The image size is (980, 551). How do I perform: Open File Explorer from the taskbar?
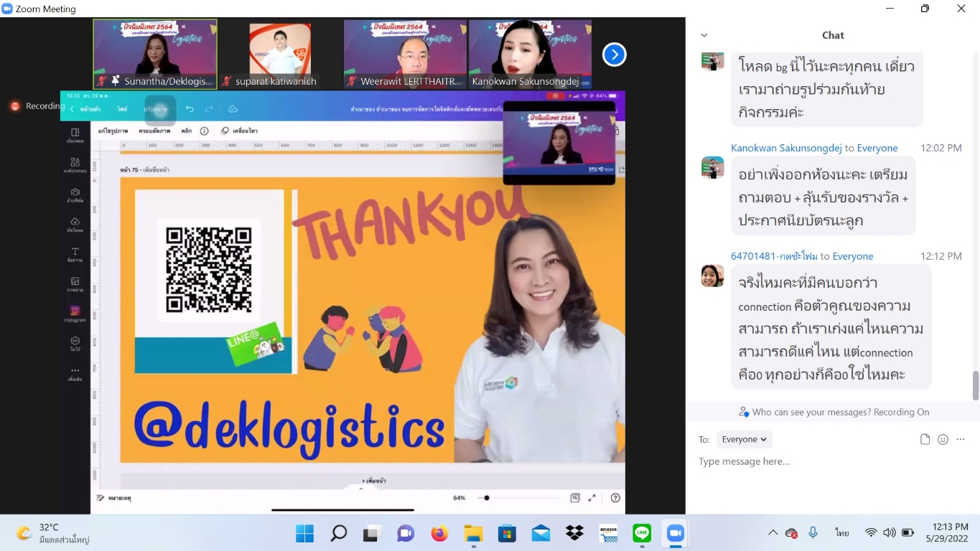(x=473, y=533)
